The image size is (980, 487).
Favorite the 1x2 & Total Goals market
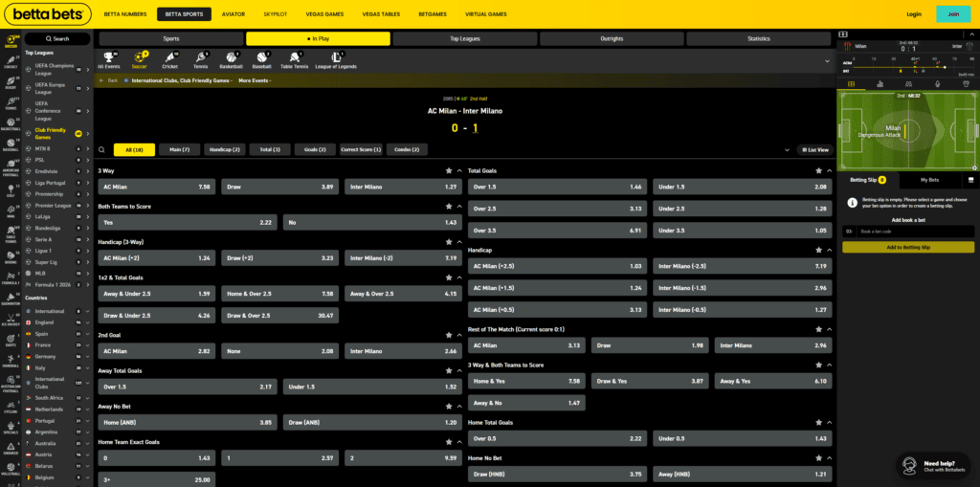448,277
